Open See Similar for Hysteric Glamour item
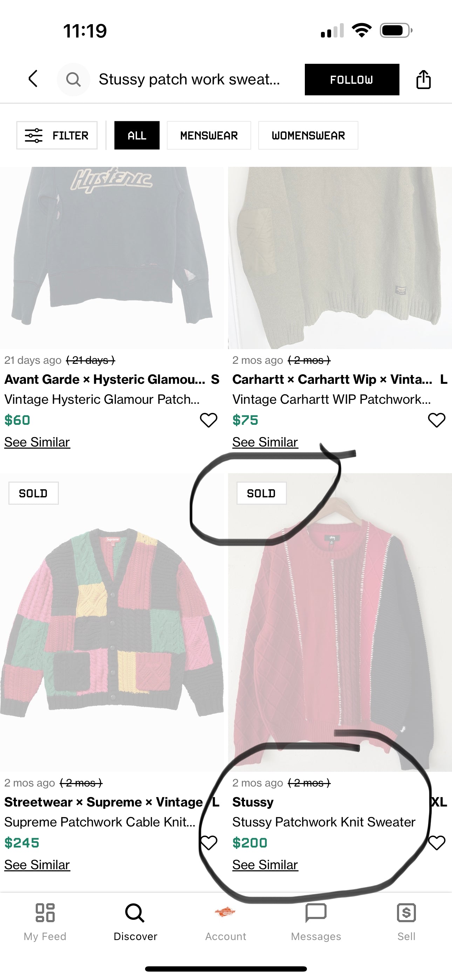 click(x=37, y=442)
